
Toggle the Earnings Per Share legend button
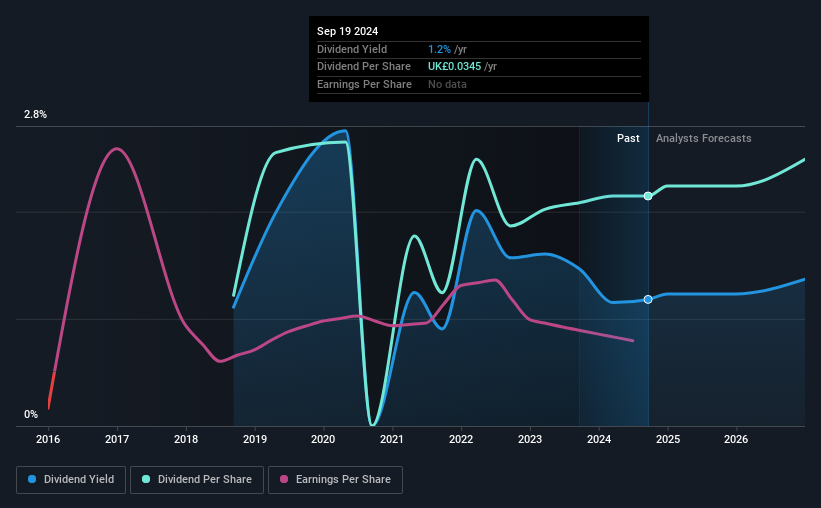[x=335, y=480]
